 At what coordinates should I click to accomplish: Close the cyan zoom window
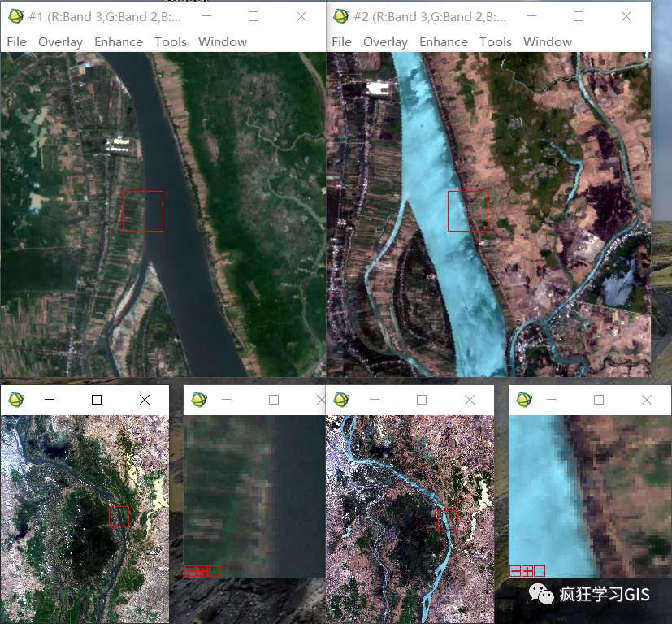(x=647, y=400)
